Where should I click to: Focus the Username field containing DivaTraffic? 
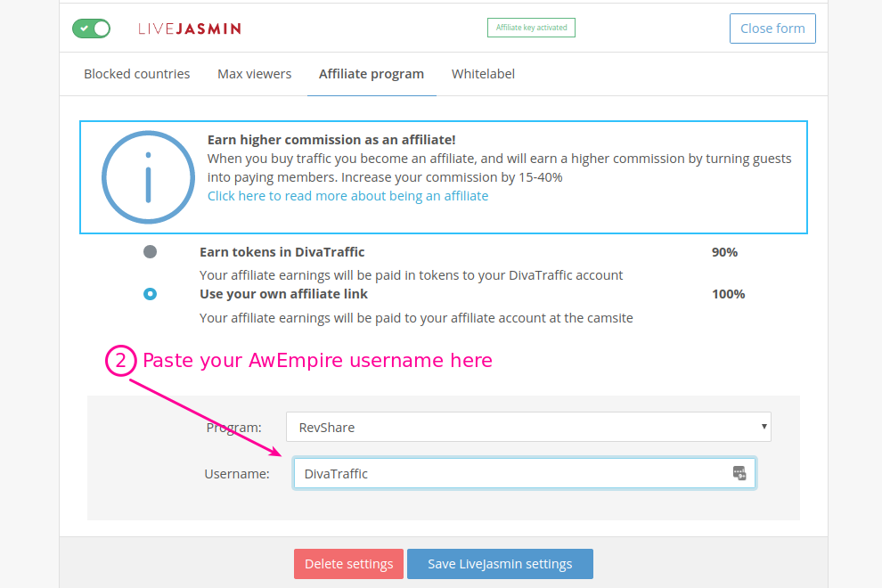tap(512, 474)
